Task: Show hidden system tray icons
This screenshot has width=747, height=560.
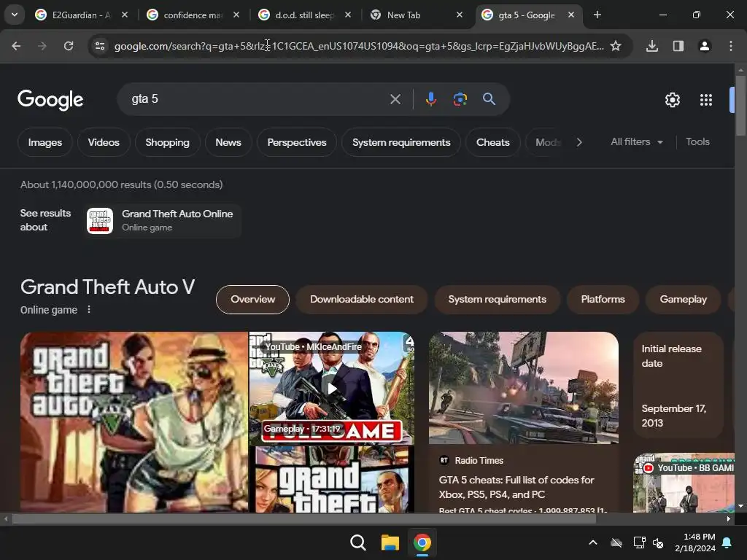Action: point(593,542)
